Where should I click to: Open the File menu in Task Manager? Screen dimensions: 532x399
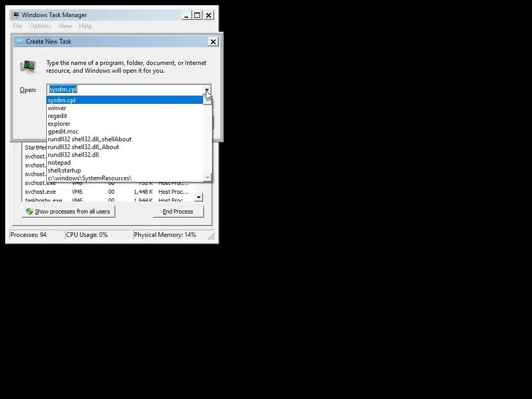pyautogui.click(x=18, y=26)
